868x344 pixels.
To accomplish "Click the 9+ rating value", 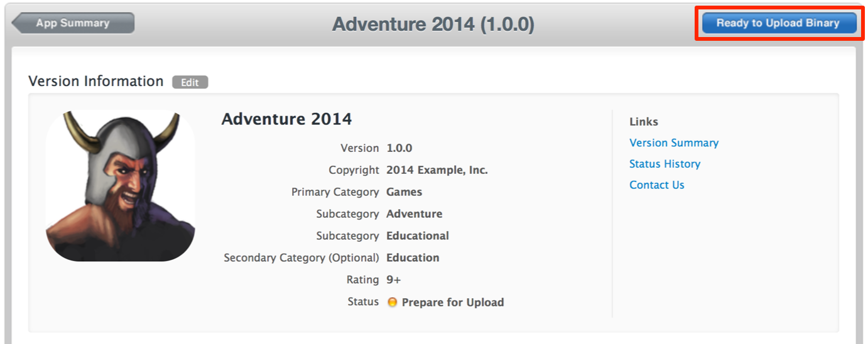I will (x=394, y=280).
